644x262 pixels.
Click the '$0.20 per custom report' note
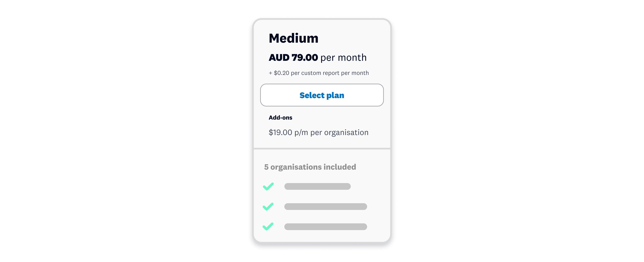pos(319,73)
